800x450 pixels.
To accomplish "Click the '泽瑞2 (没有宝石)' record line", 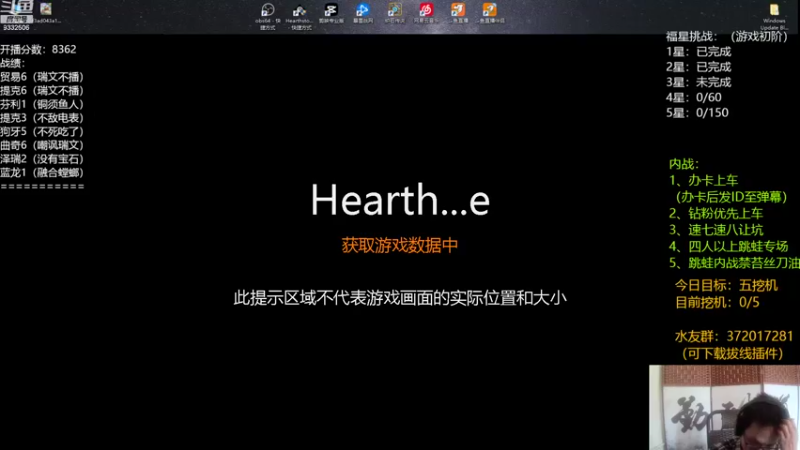I will pos(42,159).
